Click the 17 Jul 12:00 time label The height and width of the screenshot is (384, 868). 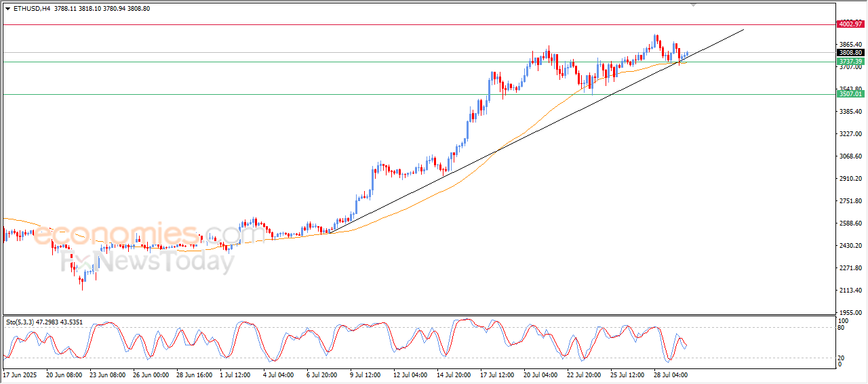pos(498,374)
